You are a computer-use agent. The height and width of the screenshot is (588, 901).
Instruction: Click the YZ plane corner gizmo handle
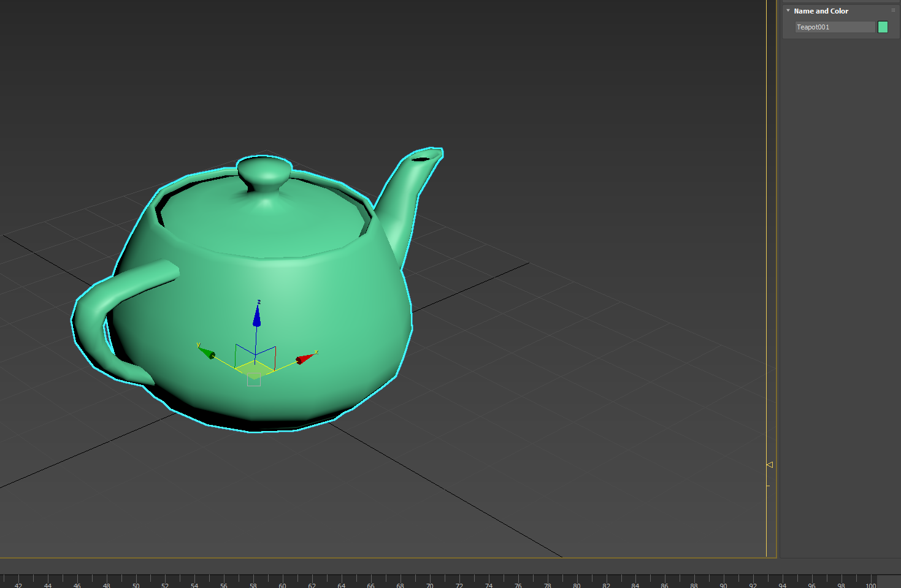[245, 356]
